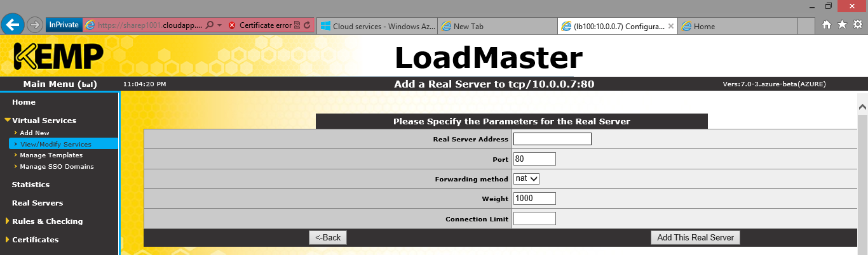
Task: Click the KEMP logo
Action: 58,56
